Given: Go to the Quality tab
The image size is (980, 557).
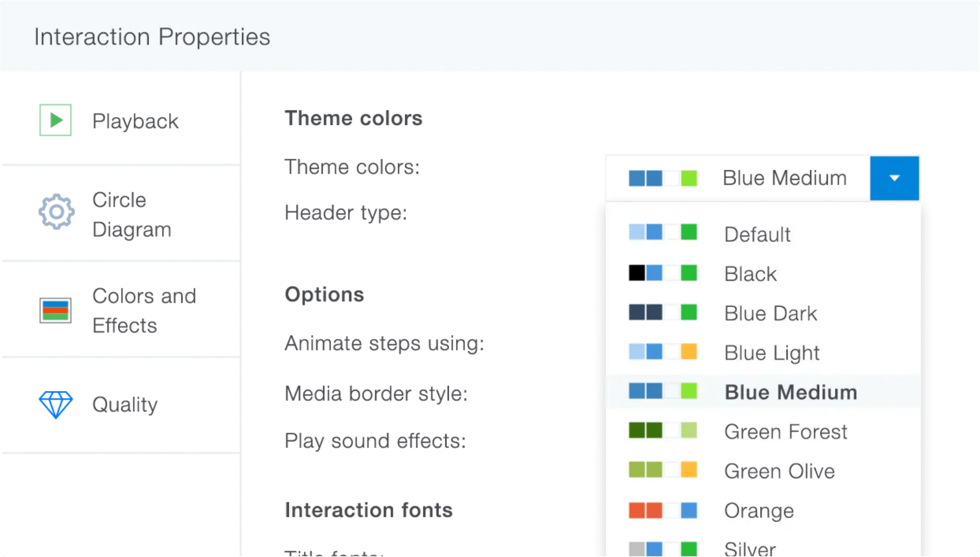Looking at the screenshot, I should (x=125, y=404).
